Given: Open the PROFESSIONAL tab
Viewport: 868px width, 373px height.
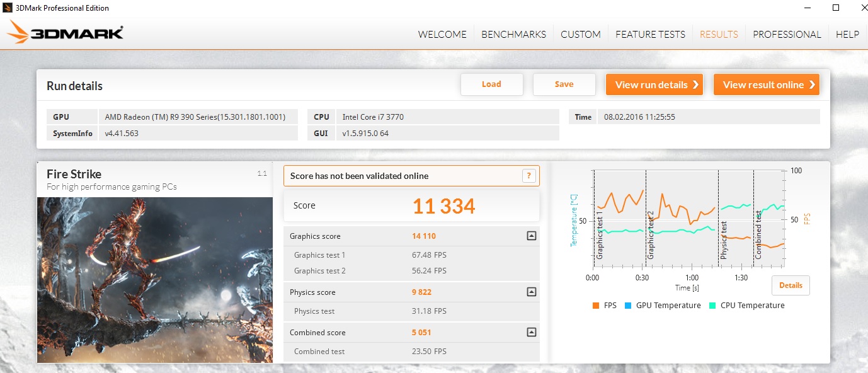Looking at the screenshot, I should [x=787, y=35].
